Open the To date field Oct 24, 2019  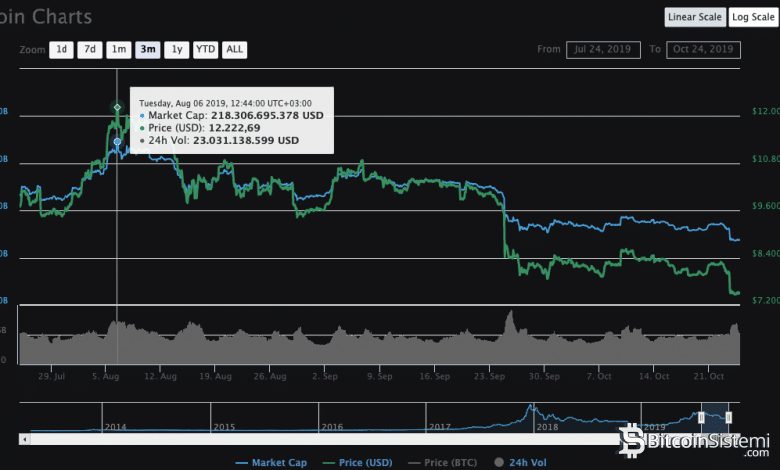704,49
